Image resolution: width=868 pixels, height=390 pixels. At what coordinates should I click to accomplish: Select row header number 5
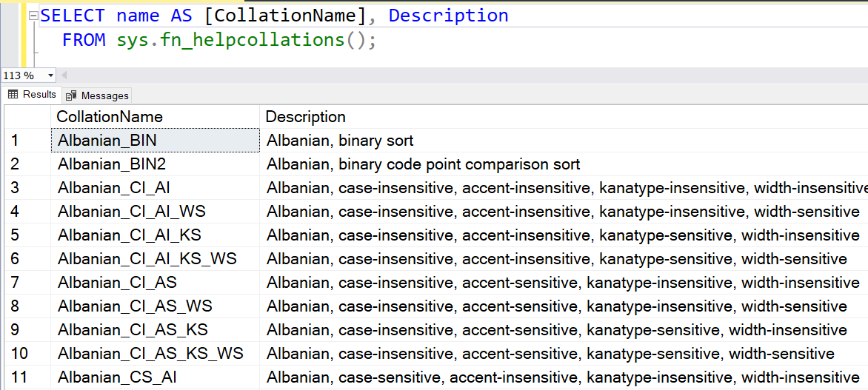pos(15,235)
